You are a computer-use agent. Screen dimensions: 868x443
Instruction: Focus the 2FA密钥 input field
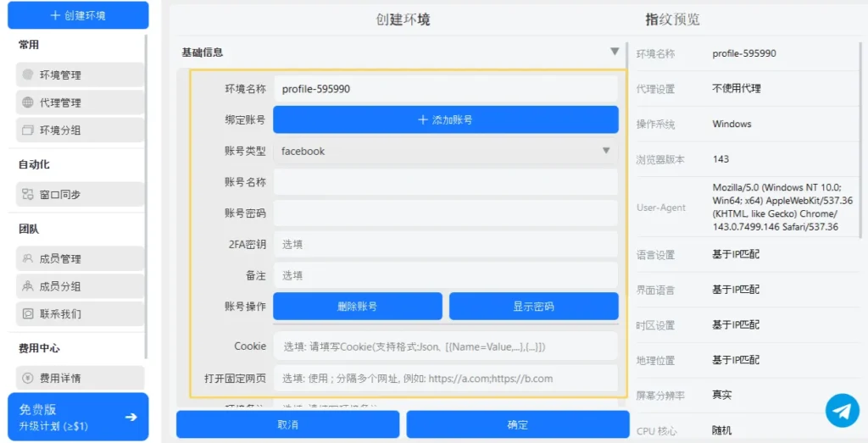(446, 244)
